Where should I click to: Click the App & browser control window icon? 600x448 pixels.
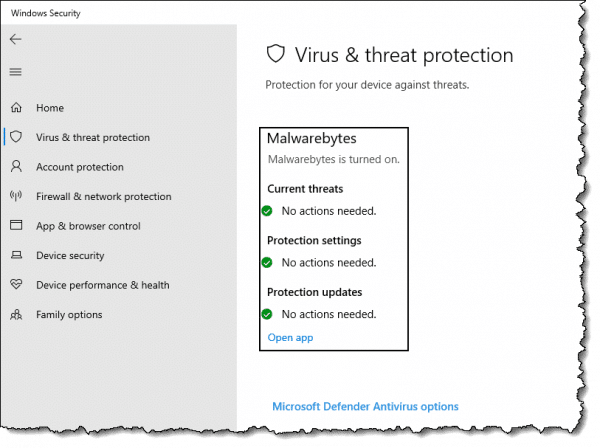(16, 225)
